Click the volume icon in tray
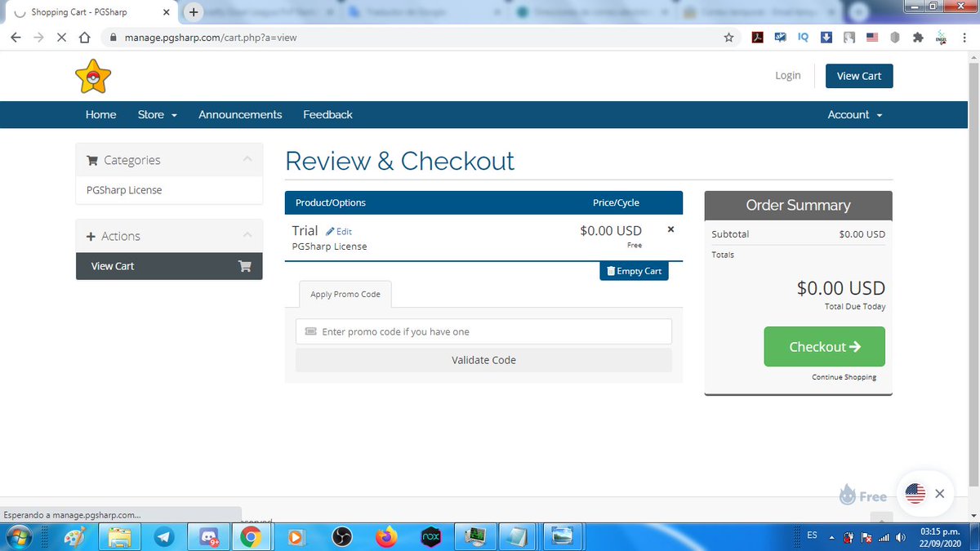The width and height of the screenshot is (980, 551). 900,537
